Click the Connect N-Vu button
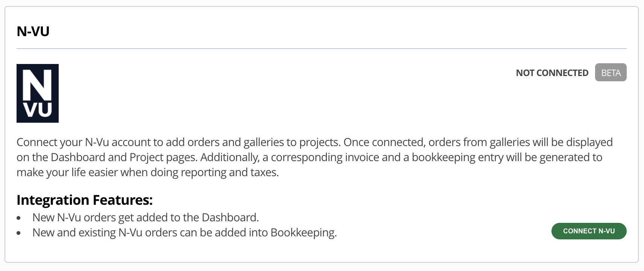The image size is (644, 271). click(589, 231)
